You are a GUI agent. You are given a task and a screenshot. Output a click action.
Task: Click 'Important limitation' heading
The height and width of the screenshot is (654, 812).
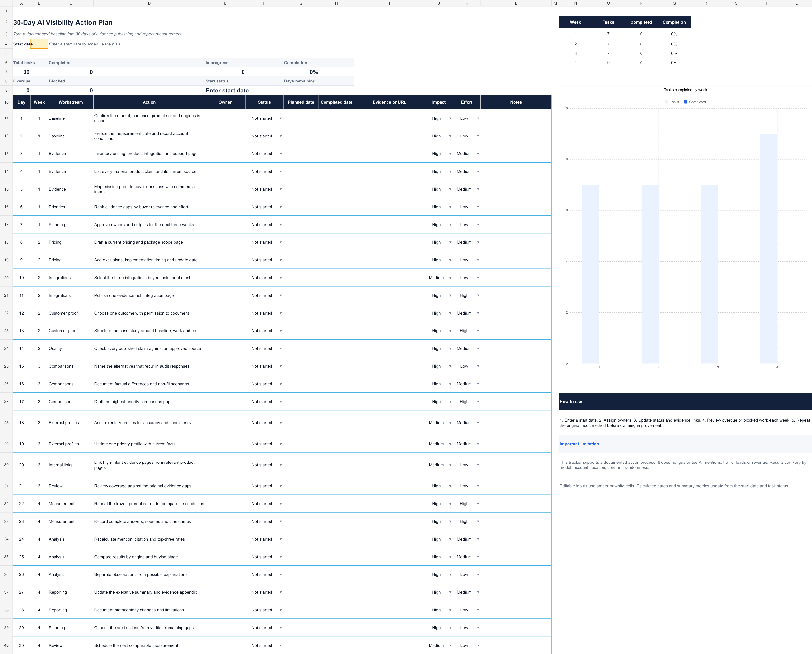[579, 444]
